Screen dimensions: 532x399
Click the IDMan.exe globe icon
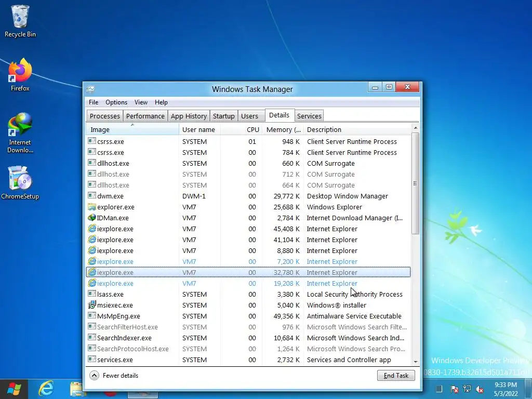point(91,218)
